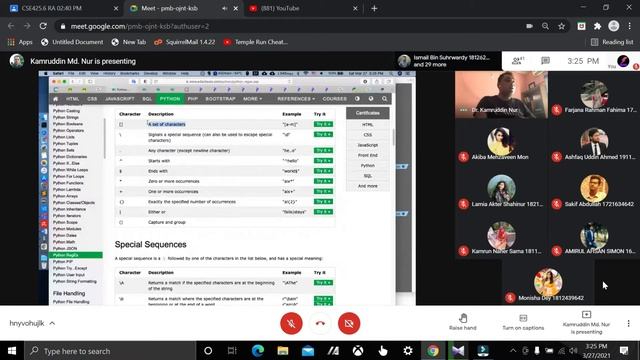The width and height of the screenshot is (640, 360).
Task: Click the search magnifier in presented navbar
Action: (x=384, y=99)
